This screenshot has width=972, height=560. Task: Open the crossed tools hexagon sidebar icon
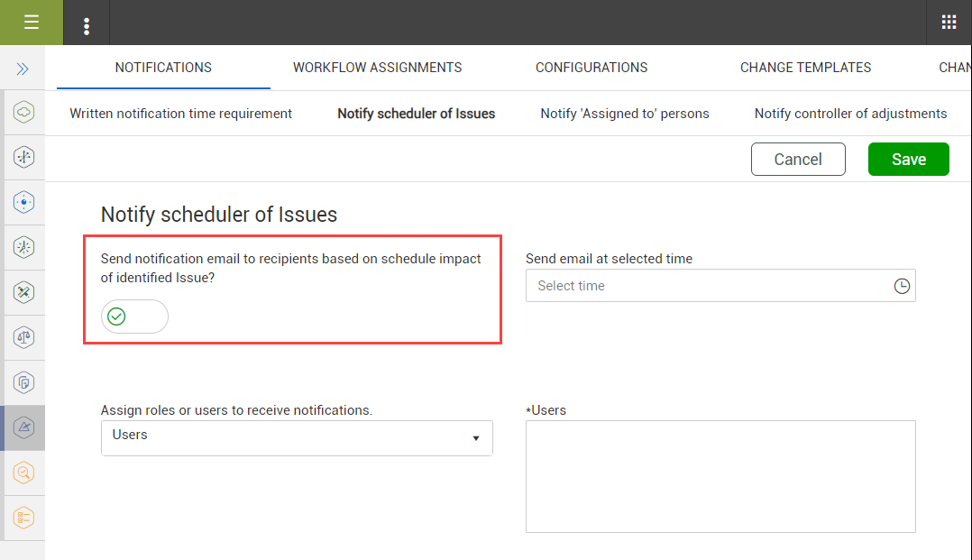(23, 292)
